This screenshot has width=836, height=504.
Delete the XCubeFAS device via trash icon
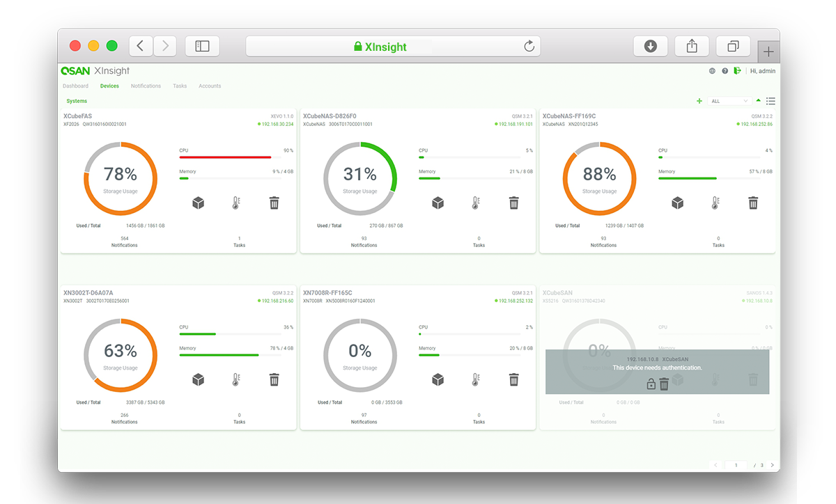tap(274, 203)
